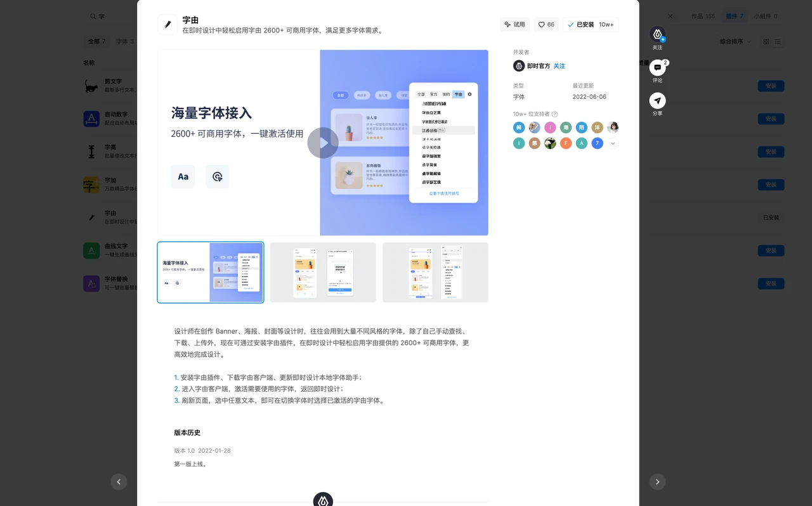
Task: Open the 综合排序 sort dropdown
Action: pos(735,42)
